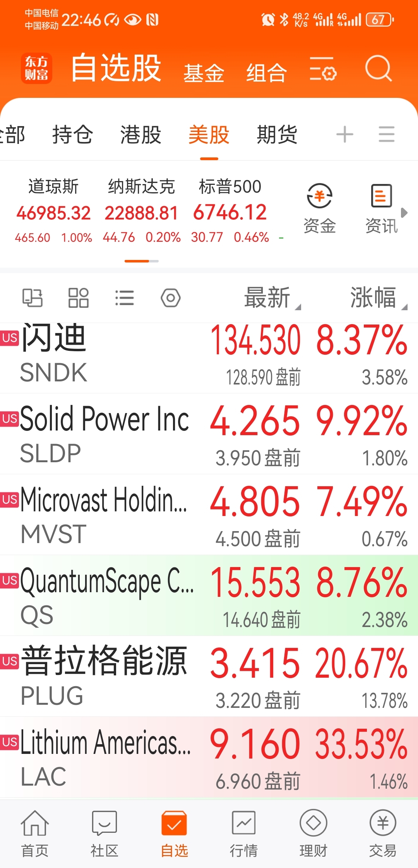The height and width of the screenshot is (868, 418).
Task: Tap the index page indicator bar
Action: [x=142, y=261]
